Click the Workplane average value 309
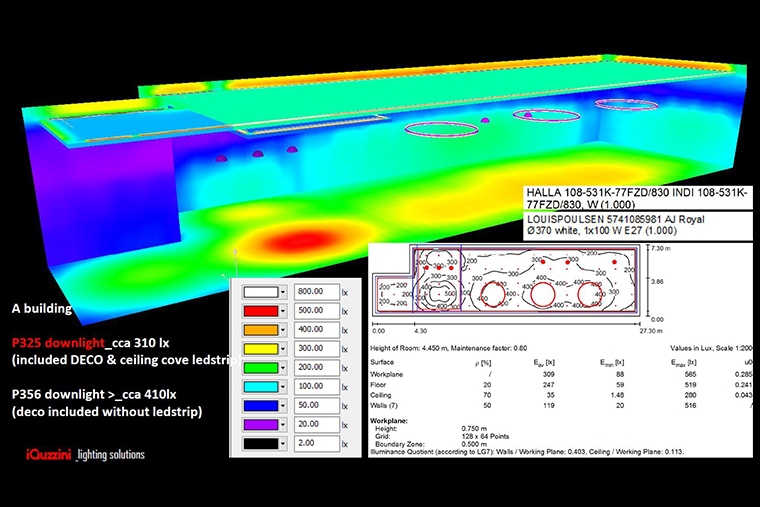The image size is (760, 507). click(548, 374)
